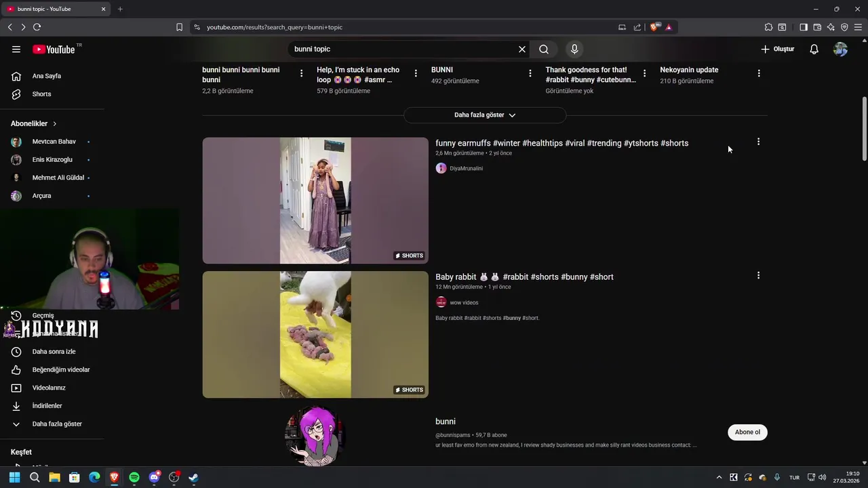The height and width of the screenshot is (488, 868).
Task: Open options for 'BUNNI' short
Action: pyautogui.click(x=530, y=73)
